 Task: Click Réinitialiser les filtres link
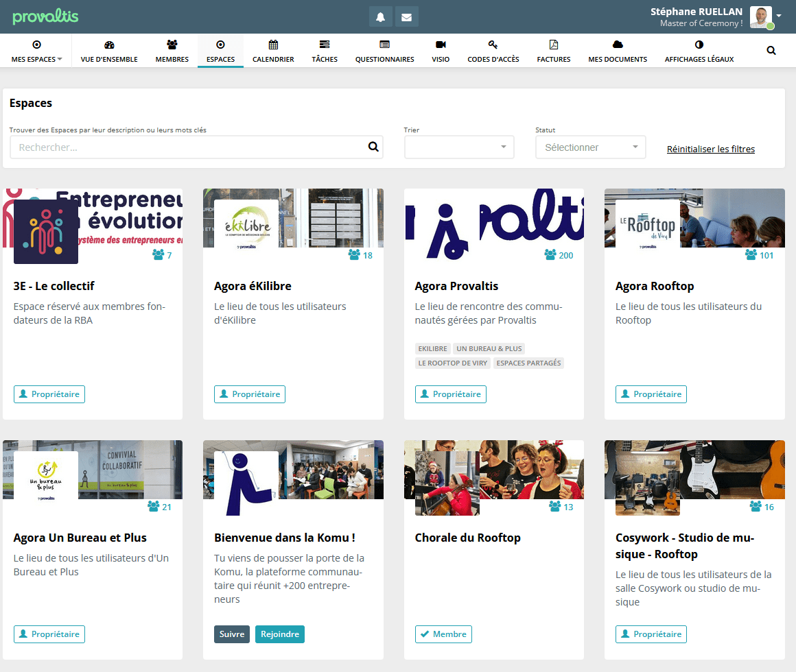coord(711,149)
